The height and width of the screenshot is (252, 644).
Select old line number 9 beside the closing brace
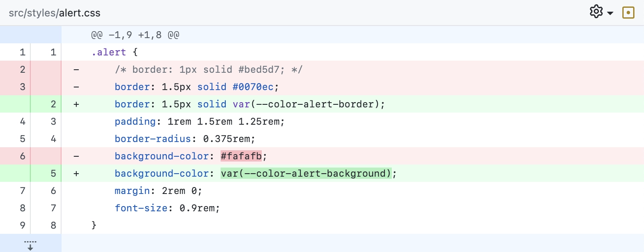point(23,225)
